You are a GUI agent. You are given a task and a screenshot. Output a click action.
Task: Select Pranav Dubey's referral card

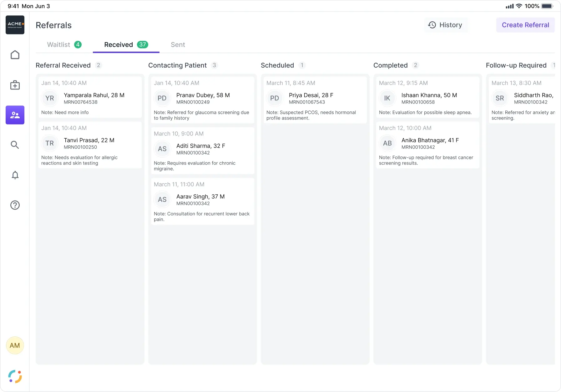tap(203, 100)
